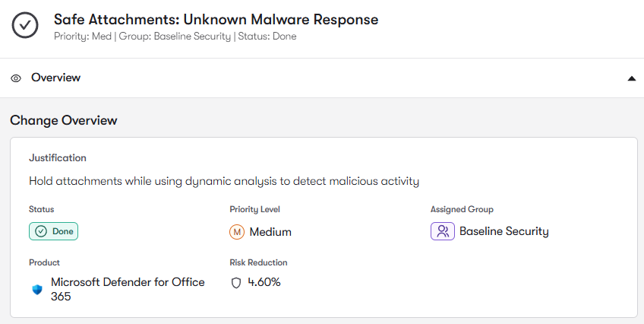Click the Safe Attachments title heading
Screen dimensions: 644x324
216,19
